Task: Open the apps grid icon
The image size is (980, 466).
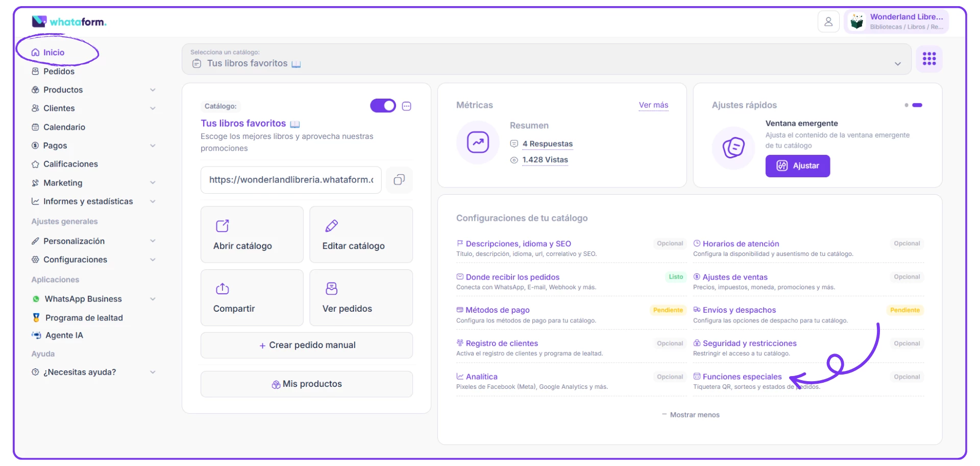Action: (929, 59)
